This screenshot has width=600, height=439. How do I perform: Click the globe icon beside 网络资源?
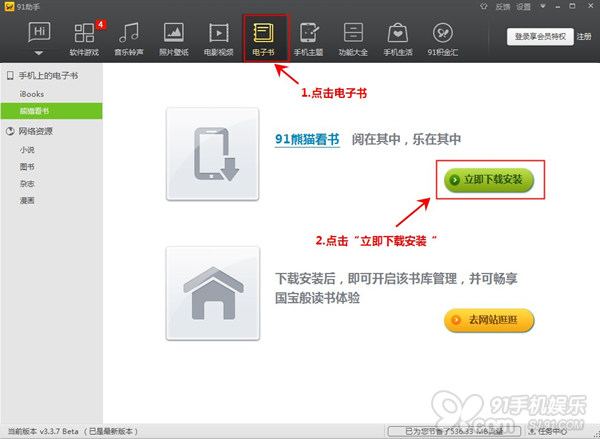(10, 131)
